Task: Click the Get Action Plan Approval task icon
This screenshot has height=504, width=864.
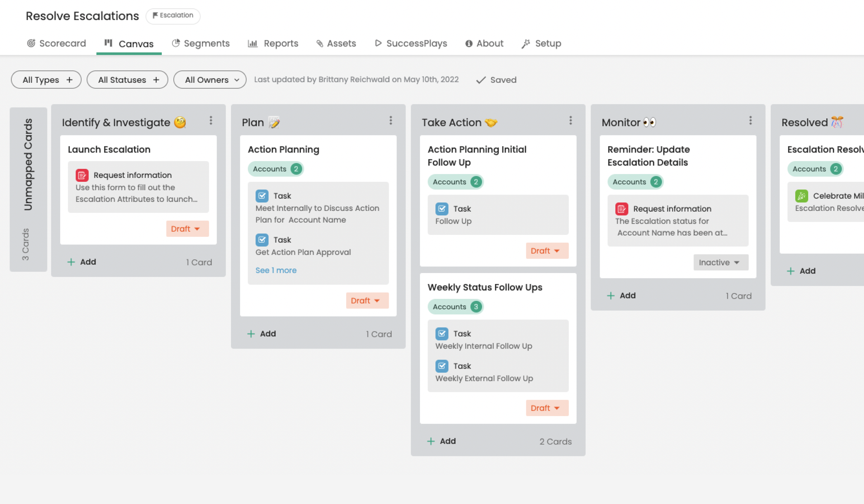Action: point(262,240)
